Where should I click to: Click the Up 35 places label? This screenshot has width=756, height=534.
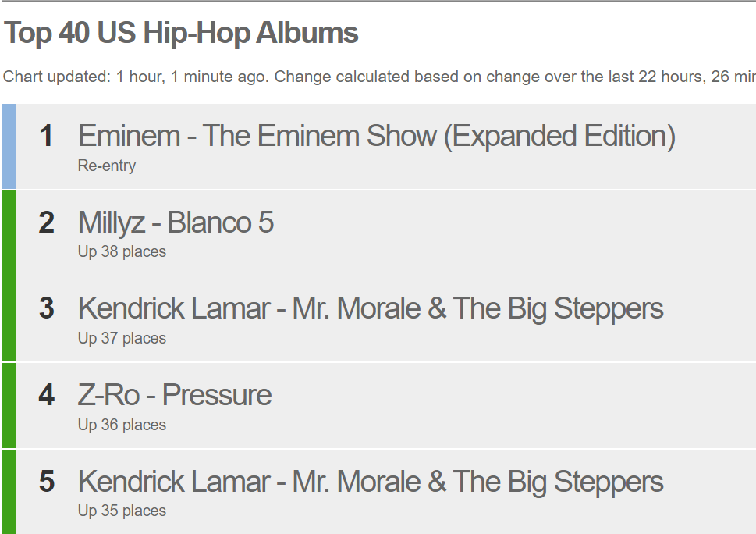(x=122, y=511)
